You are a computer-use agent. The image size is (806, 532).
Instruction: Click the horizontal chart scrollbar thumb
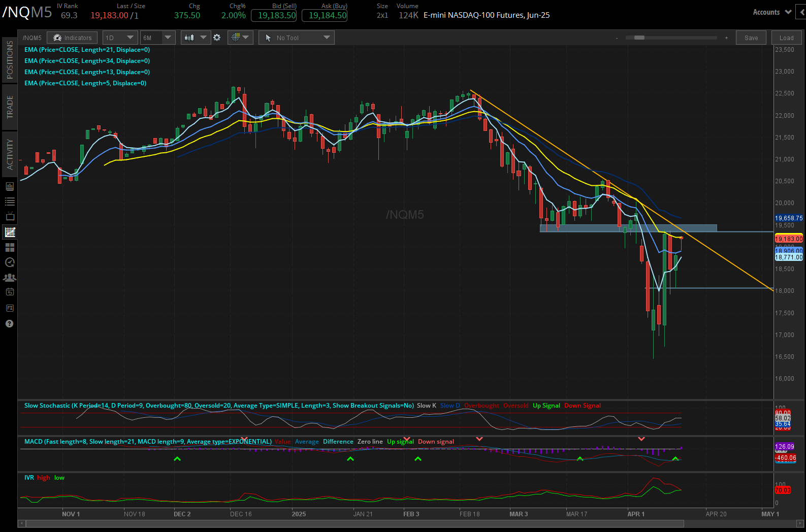pos(354,523)
